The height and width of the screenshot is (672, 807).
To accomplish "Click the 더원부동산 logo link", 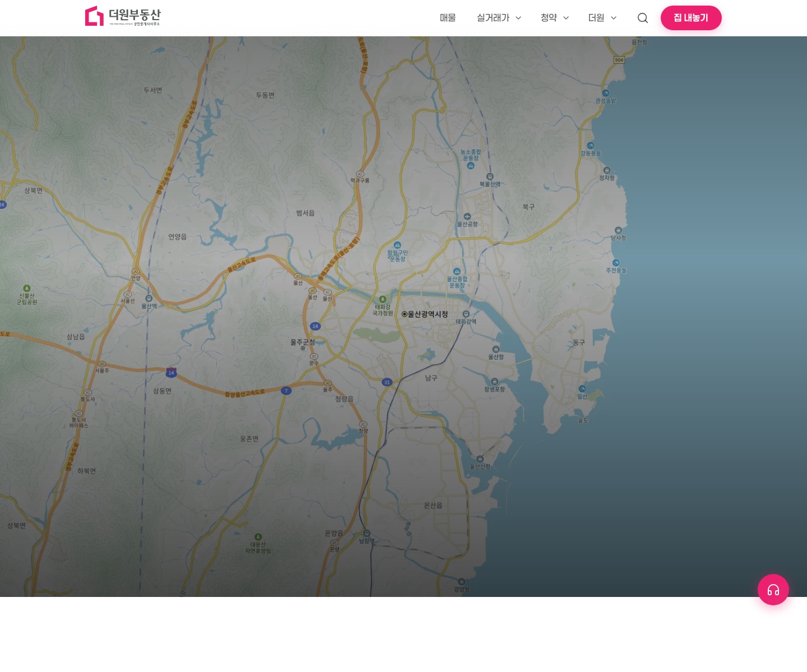I will point(123,16).
